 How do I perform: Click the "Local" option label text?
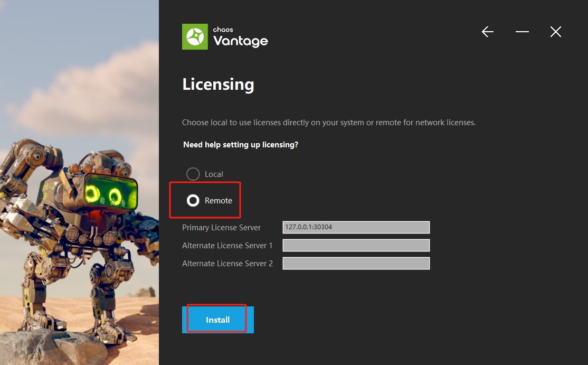214,174
